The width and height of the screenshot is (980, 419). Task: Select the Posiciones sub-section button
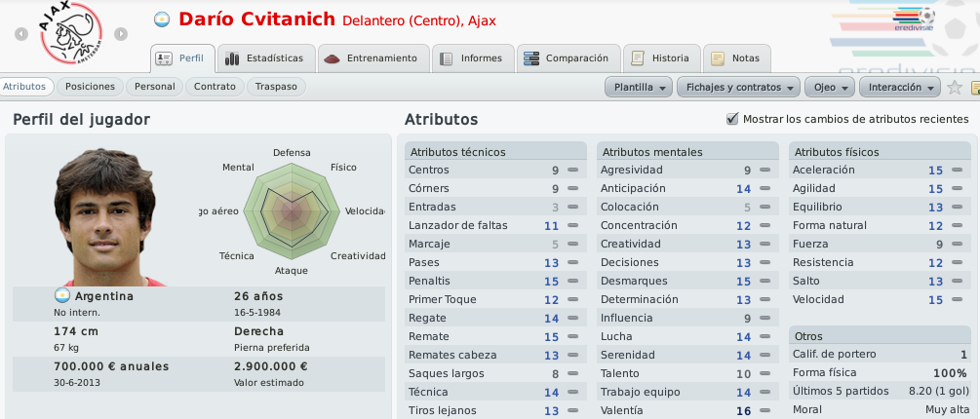[90, 87]
